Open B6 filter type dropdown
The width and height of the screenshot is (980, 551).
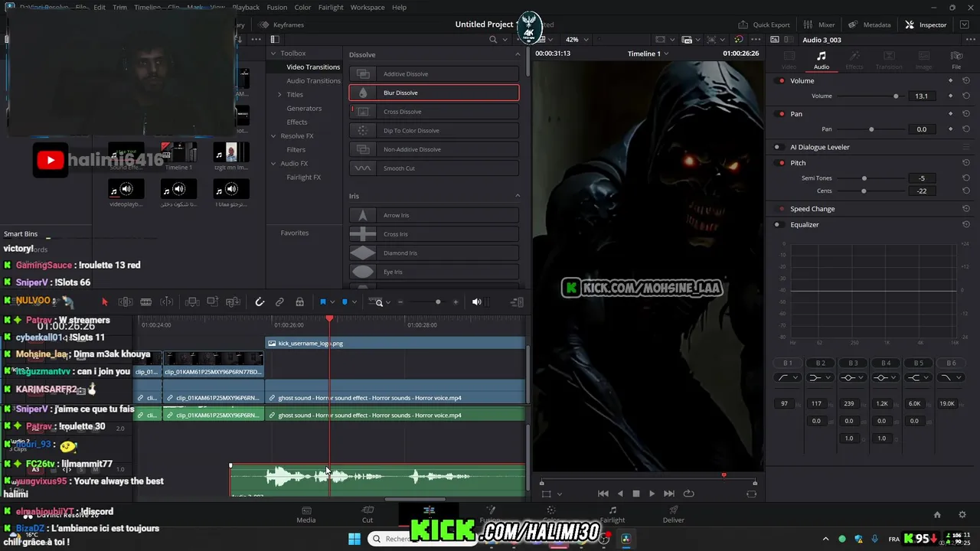(951, 377)
